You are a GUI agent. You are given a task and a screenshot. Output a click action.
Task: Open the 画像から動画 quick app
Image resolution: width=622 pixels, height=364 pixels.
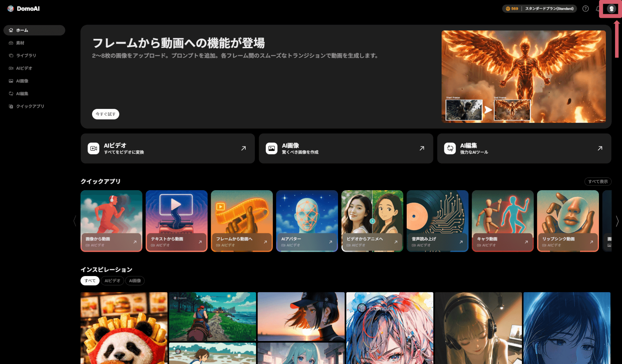pyautogui.click(x=111, y=221)
